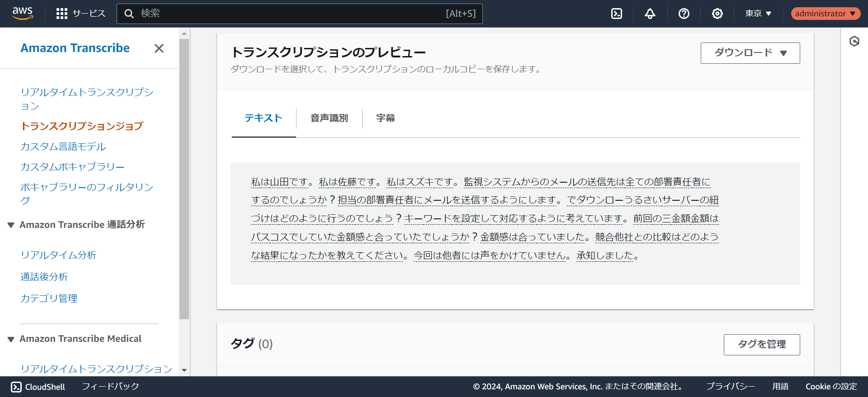The height and width of the screenshot is (397, 868).
Task: Switch to the 音声識別 tab
Action: [x=329, y=118]
